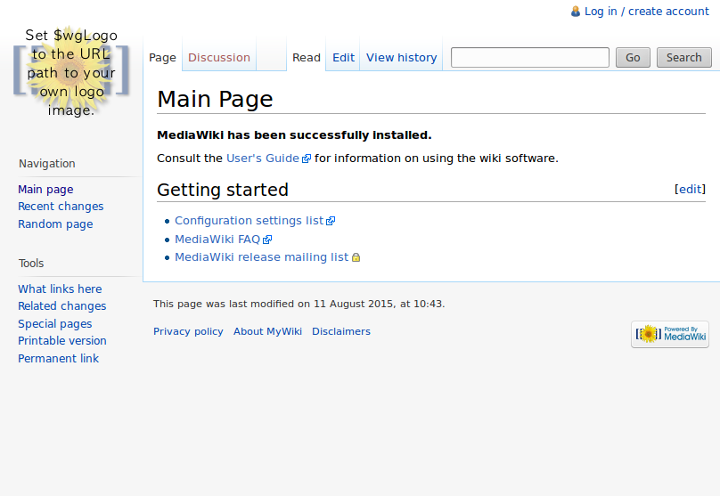The image size is (720, 496).
Task: Open the View history tab
Action: pos(401,57)
